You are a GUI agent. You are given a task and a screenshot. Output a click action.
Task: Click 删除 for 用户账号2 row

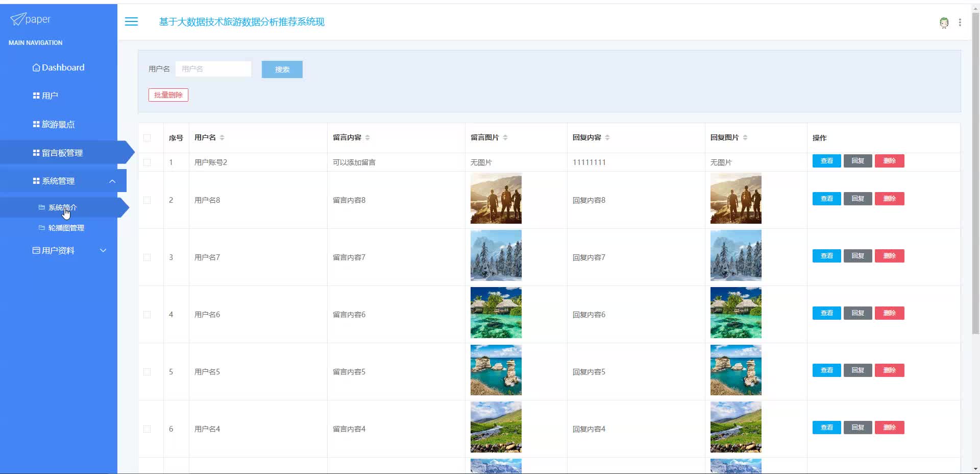pyautogui.click(x=890, y=161)
